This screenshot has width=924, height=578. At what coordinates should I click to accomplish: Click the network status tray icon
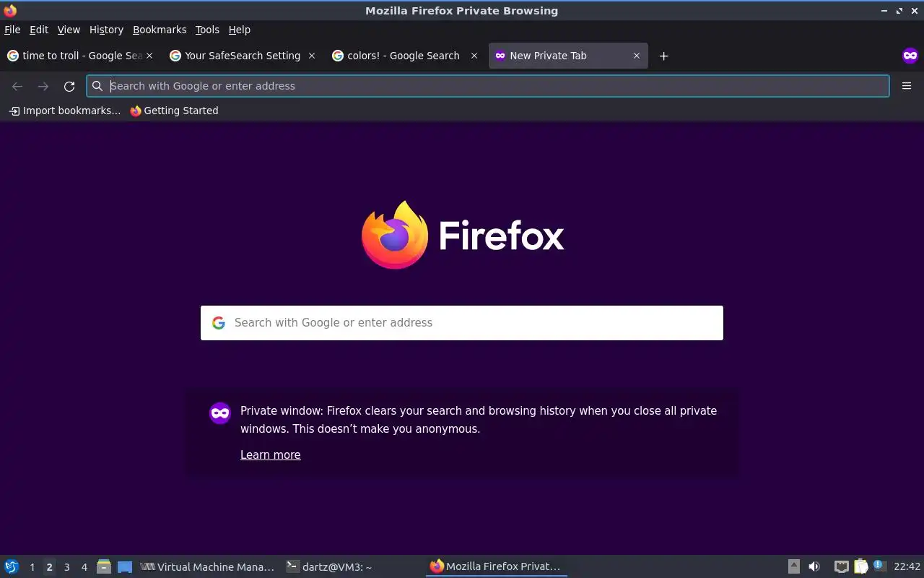click(x=841, y=566)
